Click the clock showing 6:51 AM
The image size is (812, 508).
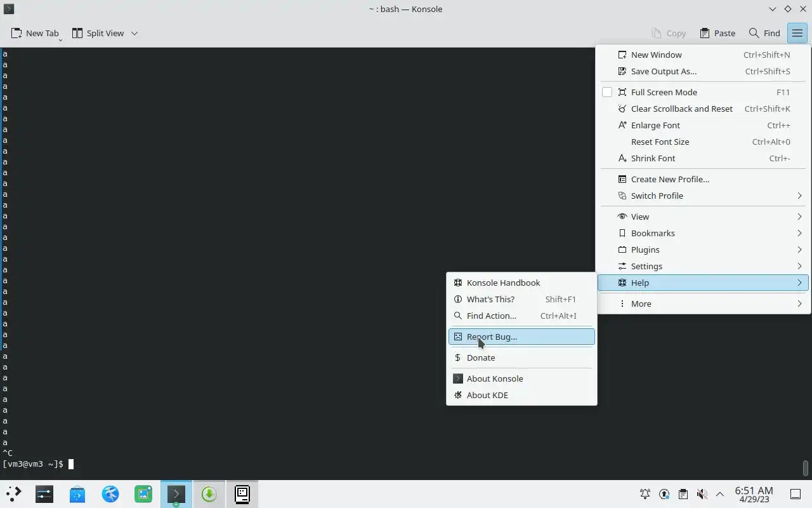pyautogui.click(x=754, y=494)
